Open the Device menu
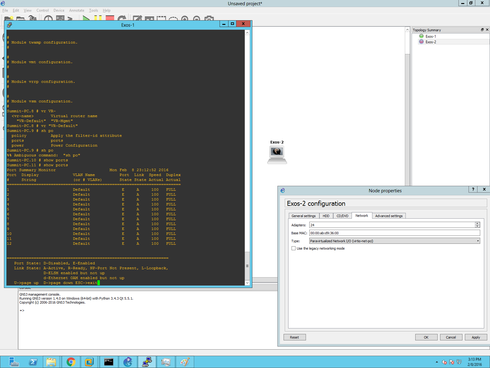Image resolution: width=490 pixels, height=368 pixels. (x=59, y=10)
